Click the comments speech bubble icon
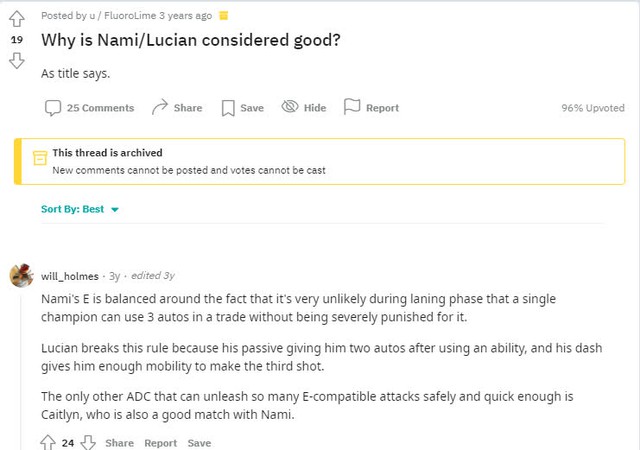 53,108
